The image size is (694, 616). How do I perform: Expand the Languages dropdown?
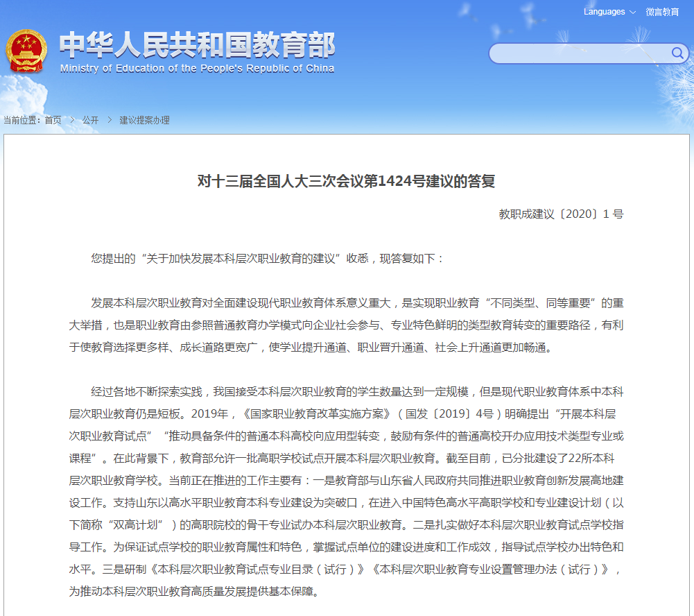605,12
